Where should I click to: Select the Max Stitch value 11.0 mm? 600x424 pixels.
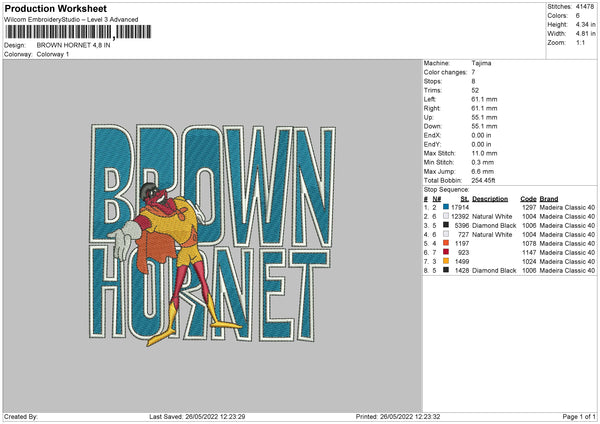[x=484, y=153]
